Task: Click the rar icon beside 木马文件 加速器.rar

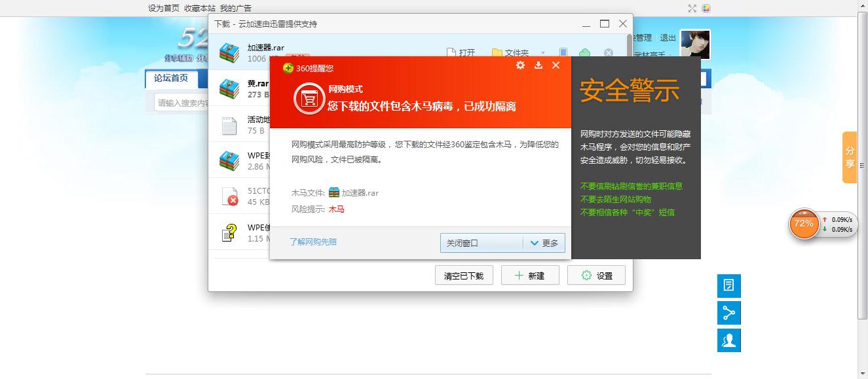Action: [334, 192]
